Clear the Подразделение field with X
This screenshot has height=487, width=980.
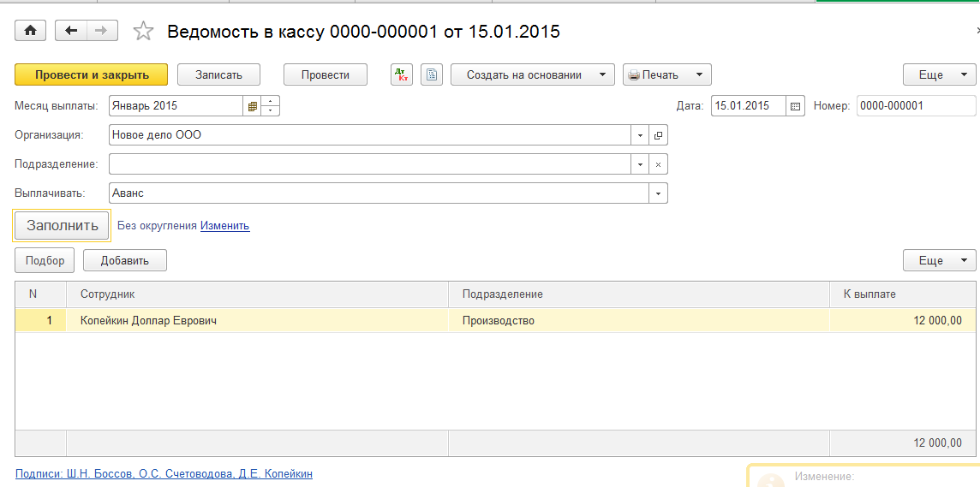(658, 164)
